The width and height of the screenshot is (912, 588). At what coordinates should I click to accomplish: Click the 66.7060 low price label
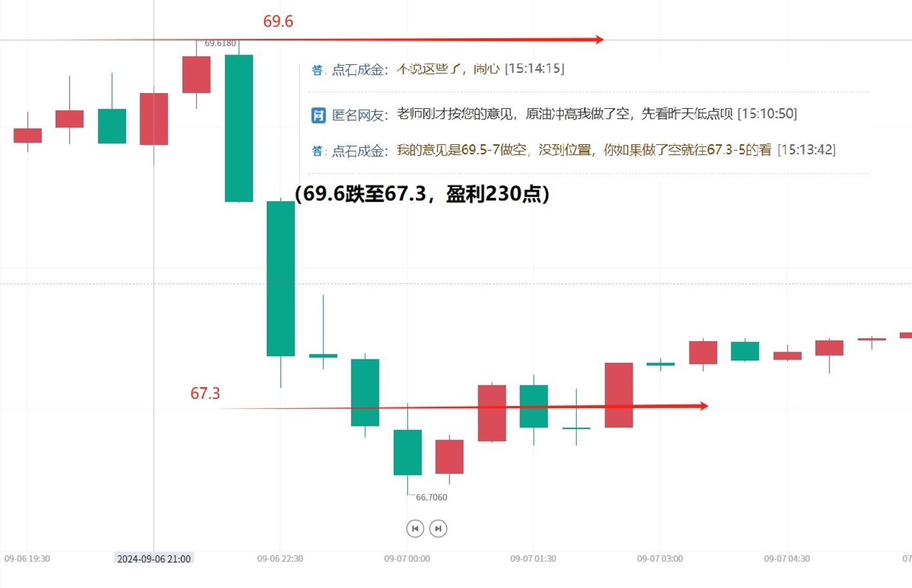[x=432, y=497]
